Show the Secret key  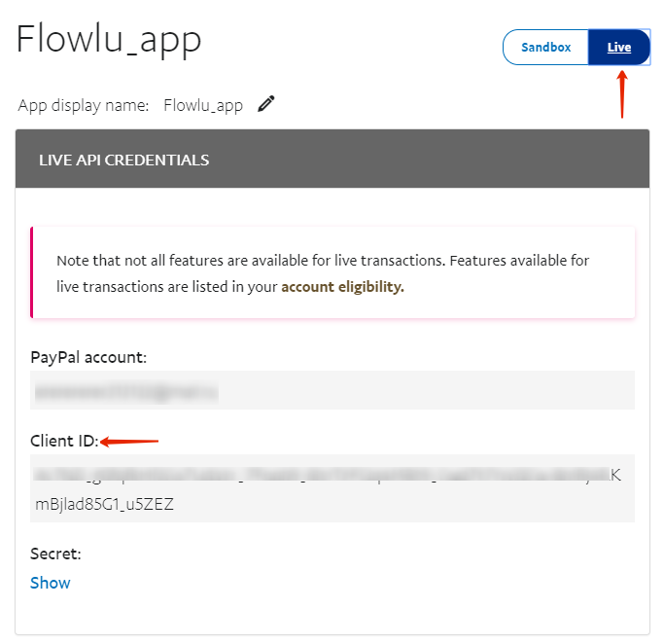[x=50, y=583]
